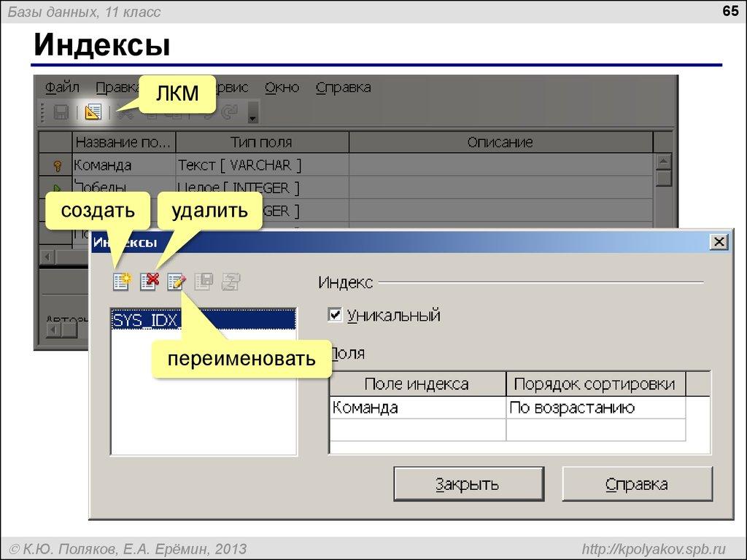Delete the selected SYS_IDX index
Viewport: 747px width, 560px height.
click(x=148, y=281)
